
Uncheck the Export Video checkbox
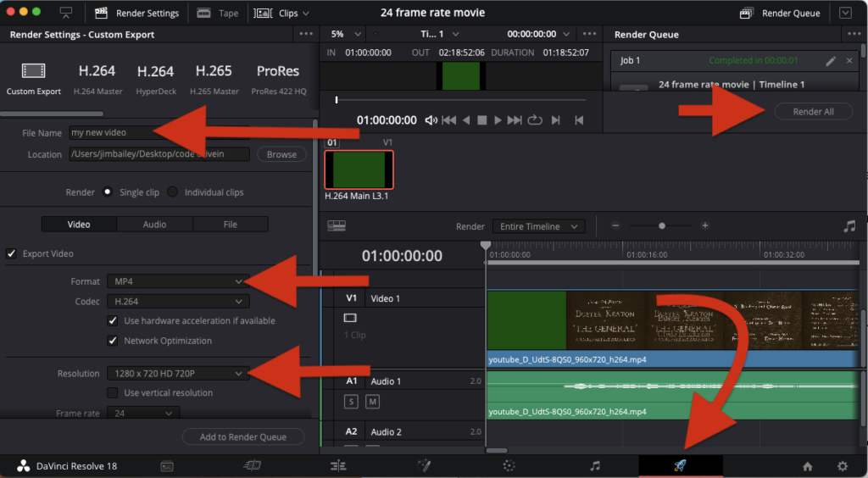[x=12, y=253]
